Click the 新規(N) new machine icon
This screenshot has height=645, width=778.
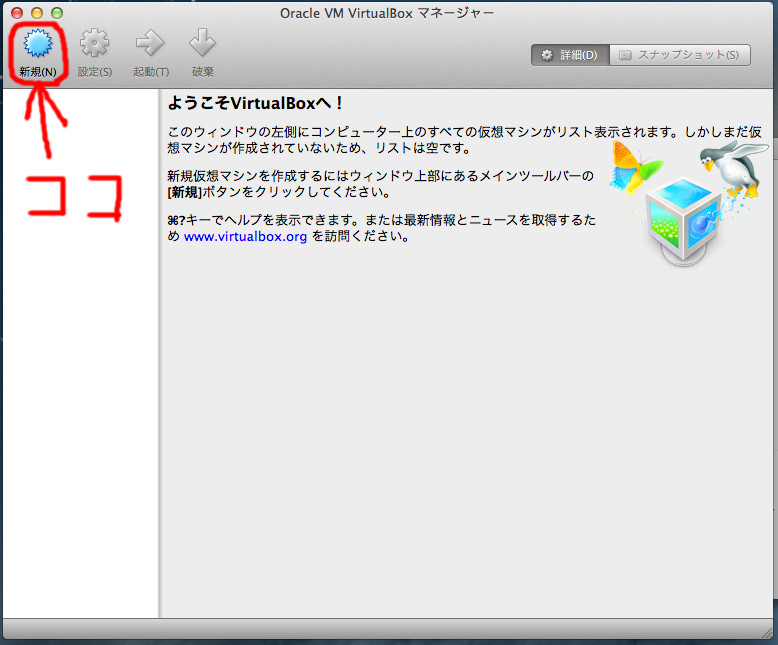[38, 43]
